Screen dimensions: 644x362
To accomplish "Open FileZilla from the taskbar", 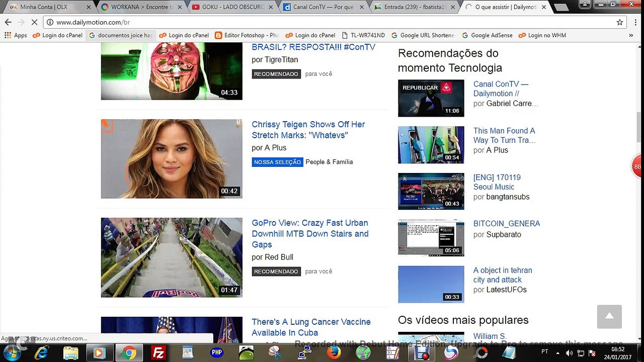I will coord(158,352).
